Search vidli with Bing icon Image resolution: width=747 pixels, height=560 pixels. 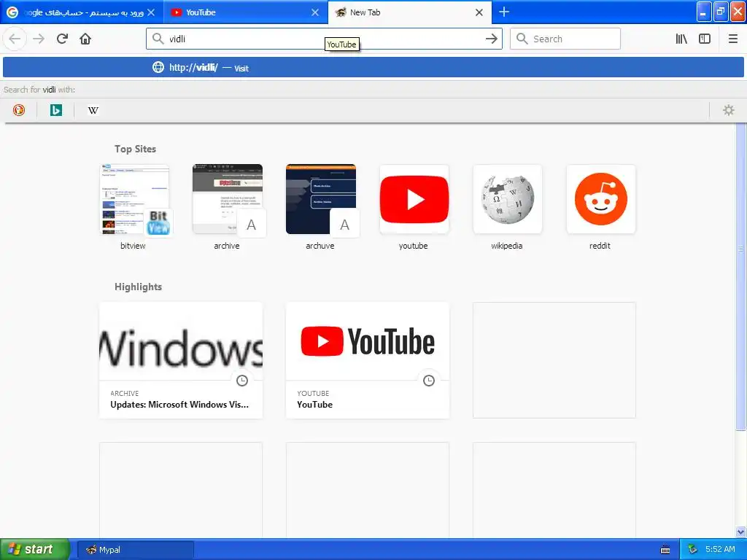(55, 110)
